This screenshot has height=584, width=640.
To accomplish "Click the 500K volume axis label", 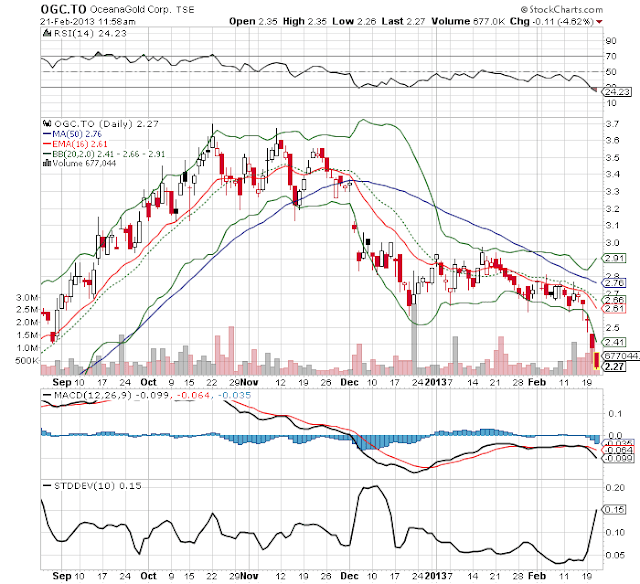I will 27,361.
